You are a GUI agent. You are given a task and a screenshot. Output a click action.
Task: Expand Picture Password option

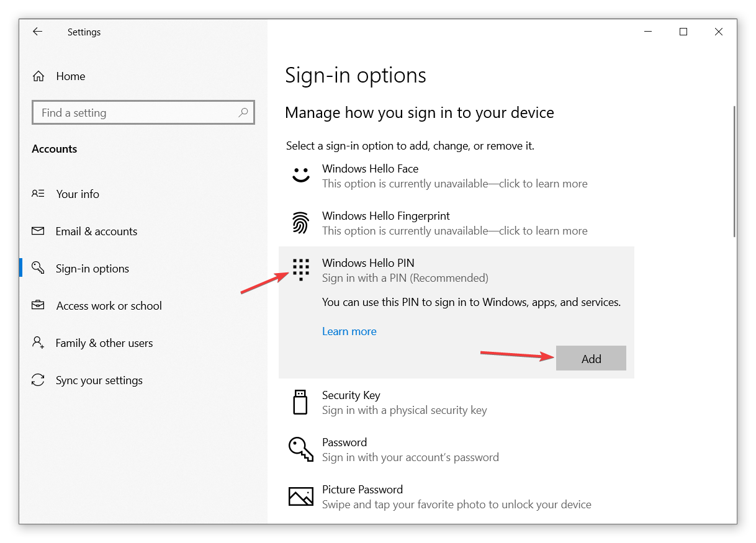(x=456, y=496)
